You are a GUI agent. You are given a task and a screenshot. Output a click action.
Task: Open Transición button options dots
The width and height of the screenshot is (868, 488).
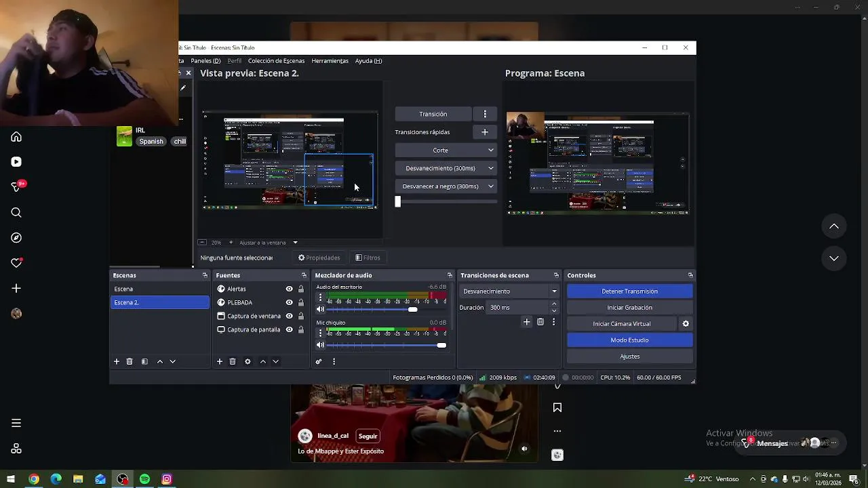485,114
